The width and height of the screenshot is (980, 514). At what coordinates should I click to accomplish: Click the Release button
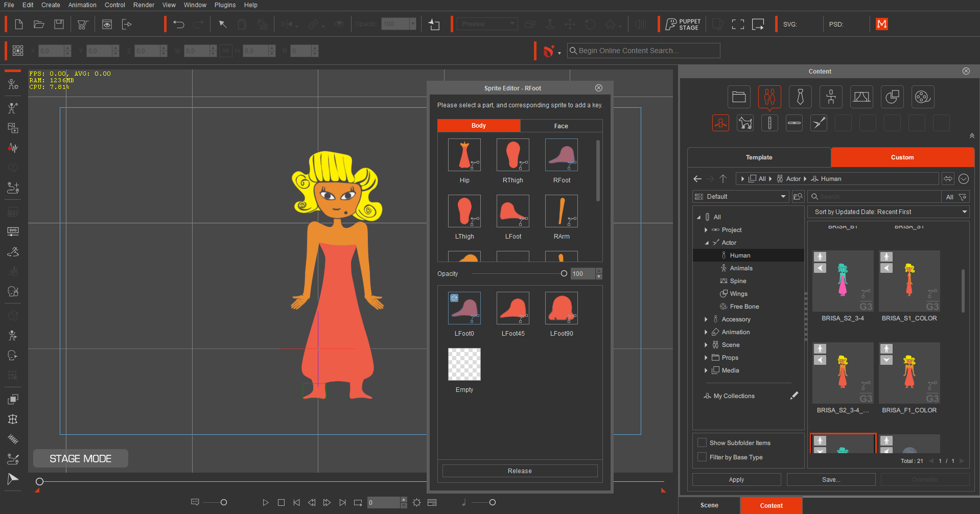pyautogui.click(x=520, y=471)
